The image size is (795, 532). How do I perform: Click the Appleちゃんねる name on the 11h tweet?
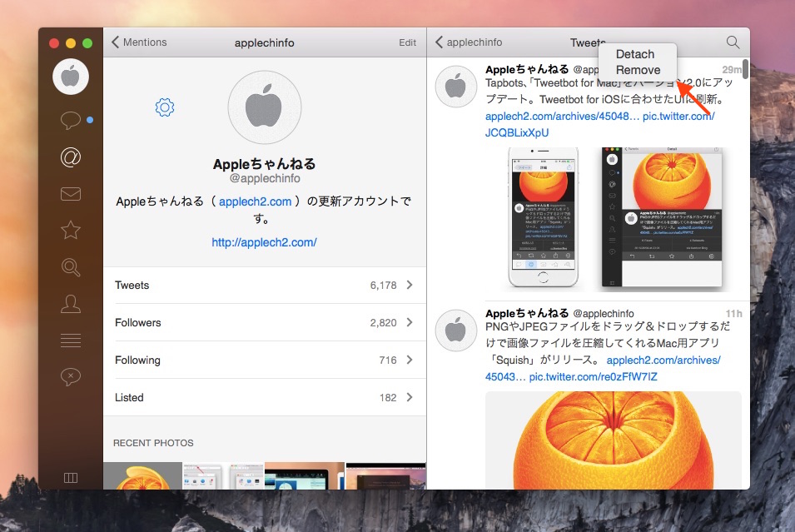click(527, 313)
